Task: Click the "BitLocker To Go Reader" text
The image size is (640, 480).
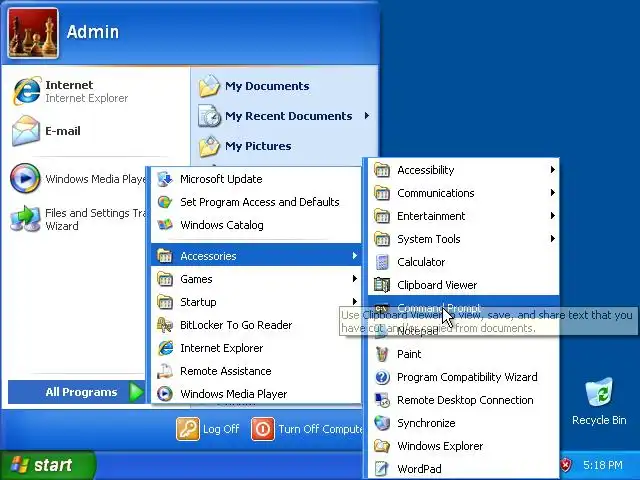Action: click(x=236, y=325)
